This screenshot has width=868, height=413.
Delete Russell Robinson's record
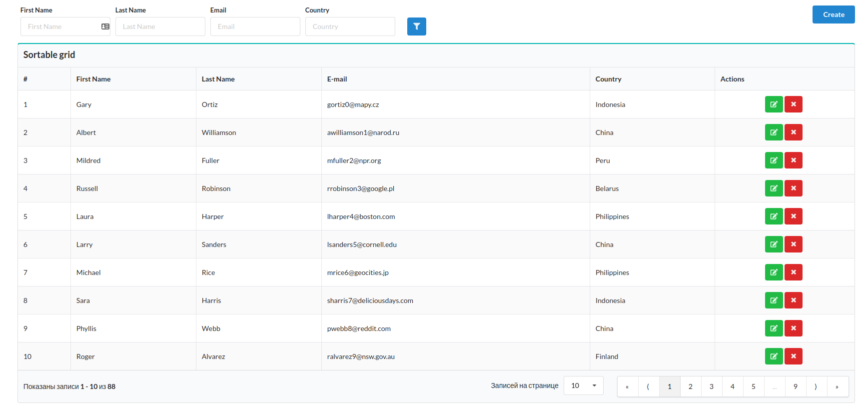[x=793, y=188]
